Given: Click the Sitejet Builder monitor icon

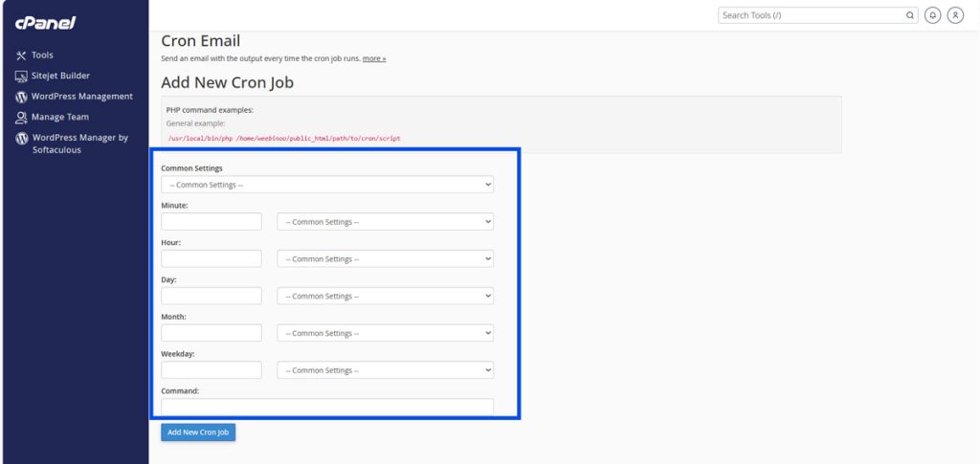Looking at the screenshot, I should 21,77.
